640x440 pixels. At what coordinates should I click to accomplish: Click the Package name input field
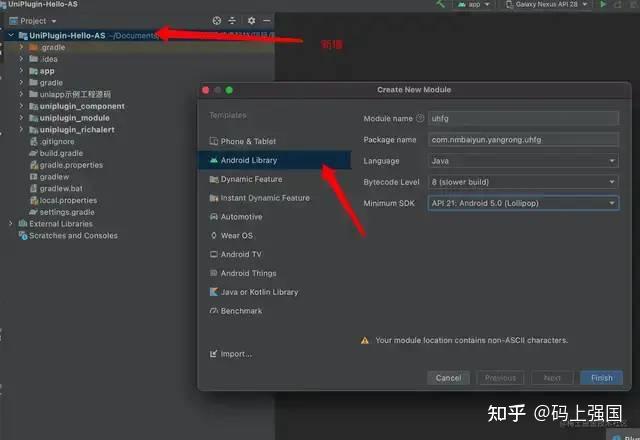(523, 140)
